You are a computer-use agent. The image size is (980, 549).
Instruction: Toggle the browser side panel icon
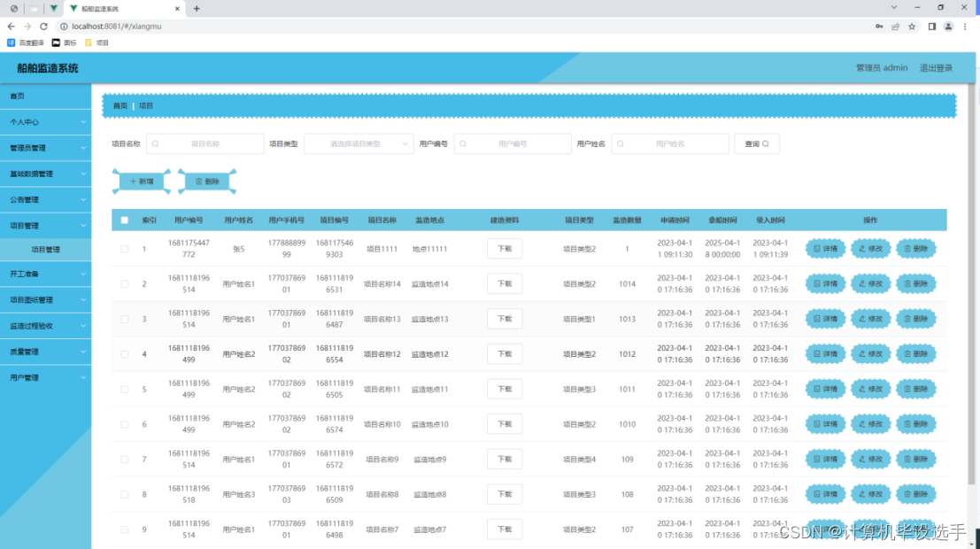tap(932, 27)
